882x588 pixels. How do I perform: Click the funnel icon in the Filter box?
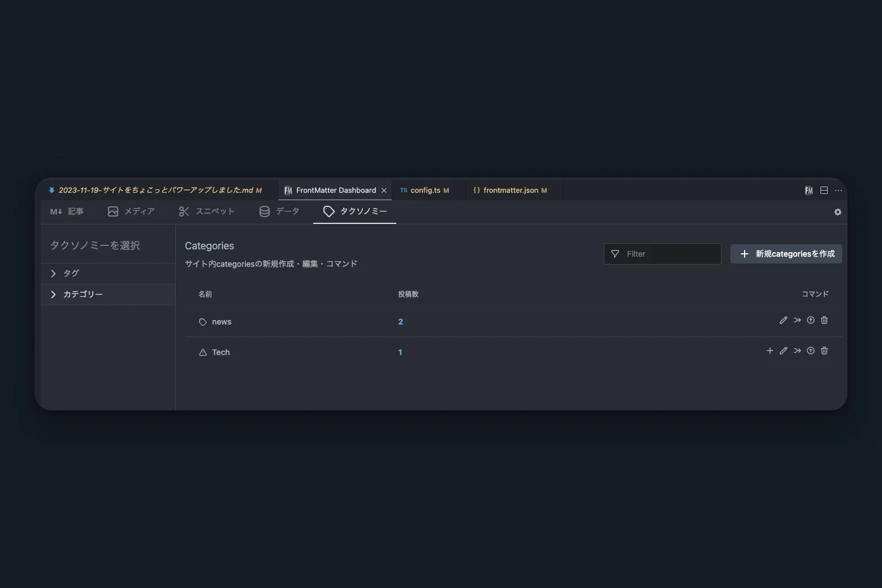click(616, 254)
